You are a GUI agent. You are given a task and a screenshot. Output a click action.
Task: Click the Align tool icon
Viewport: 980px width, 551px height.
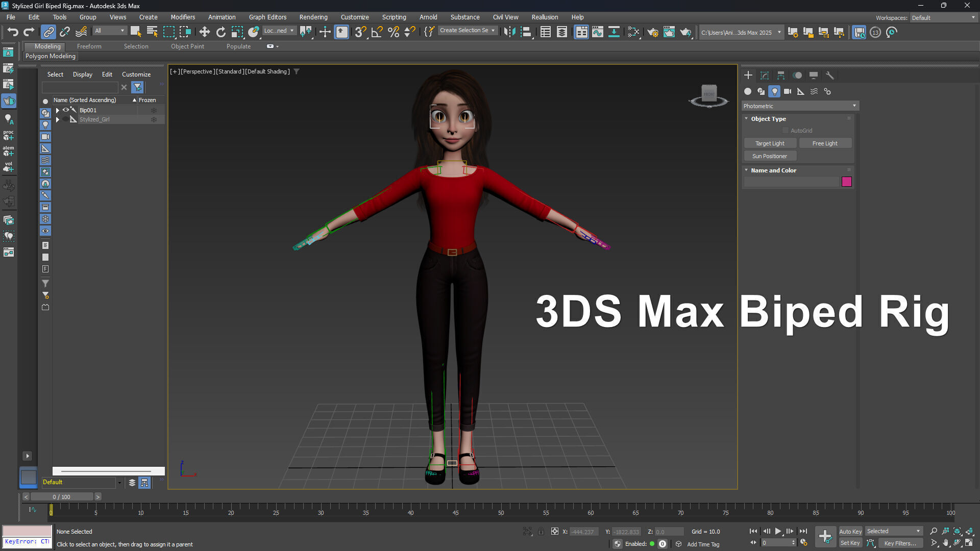pos(526,32)
